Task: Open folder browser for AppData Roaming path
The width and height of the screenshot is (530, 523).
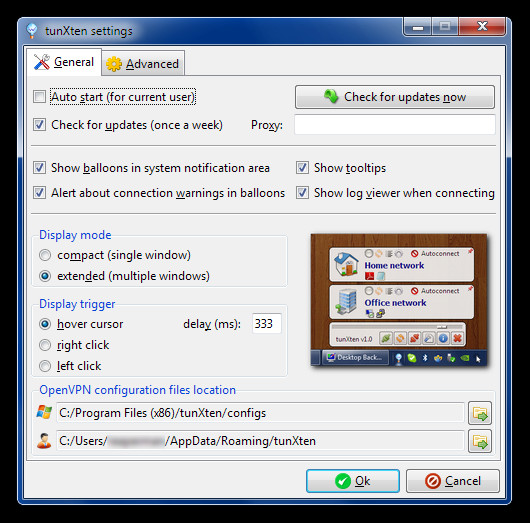Action: tap(480, 441)
